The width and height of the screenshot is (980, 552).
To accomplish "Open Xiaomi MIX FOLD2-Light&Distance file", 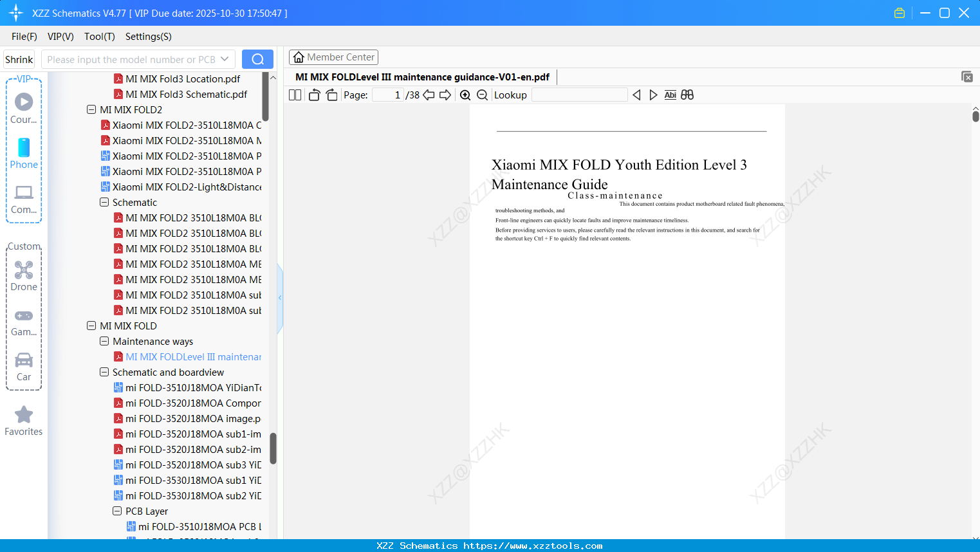I will point(181,187).
